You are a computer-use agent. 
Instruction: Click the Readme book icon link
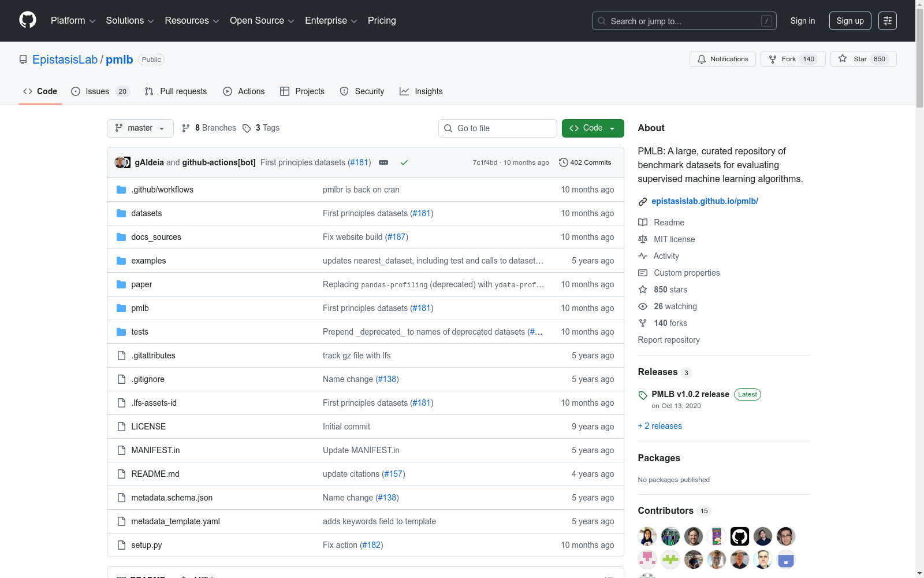[x=661, y=223]
